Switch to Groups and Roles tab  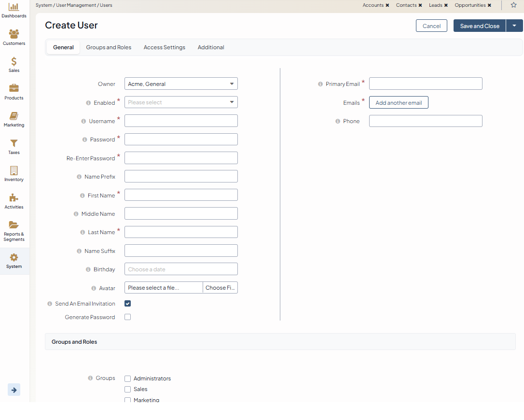point(109,47)
